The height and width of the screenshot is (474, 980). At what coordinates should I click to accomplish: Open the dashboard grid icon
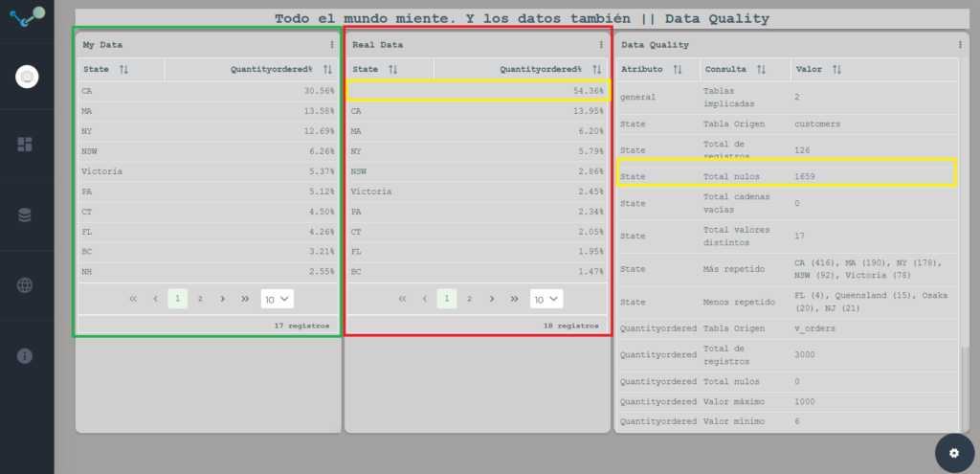(x=25, y=146)
